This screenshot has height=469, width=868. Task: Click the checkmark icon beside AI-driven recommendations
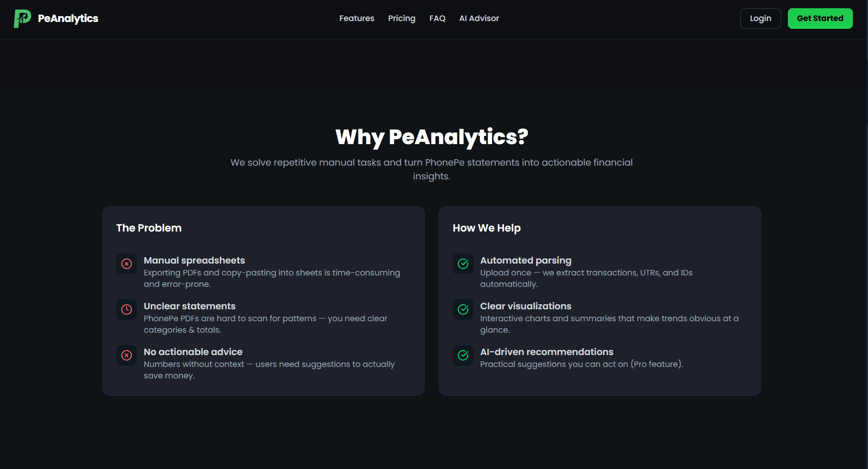[x=463, y=355]
